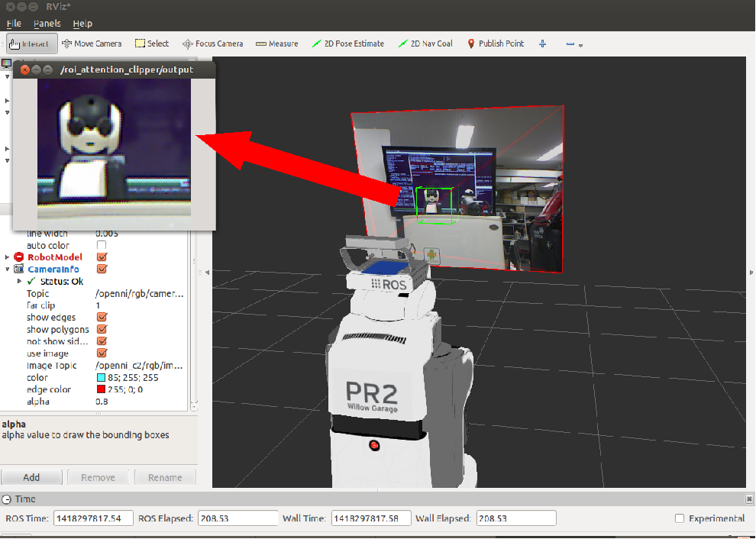Collapse the left Displays panel arrow
Screen dimensions: 756x539
coord(207,273)
